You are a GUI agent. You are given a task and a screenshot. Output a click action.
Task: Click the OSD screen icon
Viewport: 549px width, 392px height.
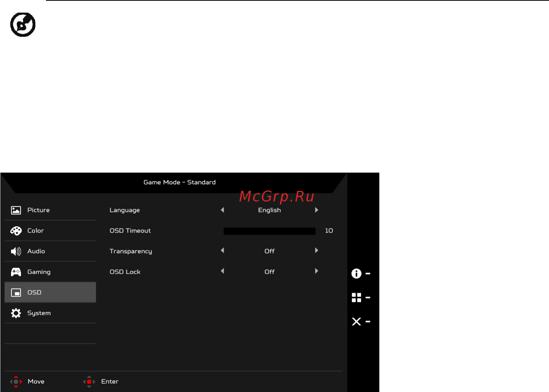(16, 292)
